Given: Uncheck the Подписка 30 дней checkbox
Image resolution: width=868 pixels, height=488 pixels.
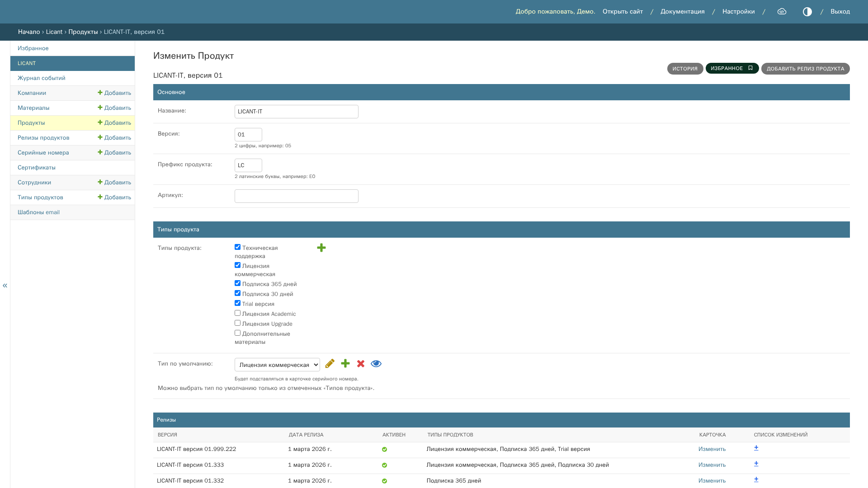Looking at the screenshot, I should [x=237, y=293].
